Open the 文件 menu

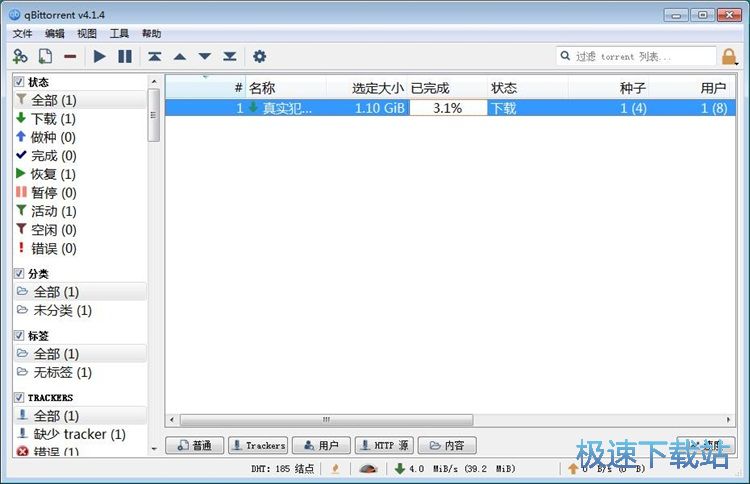point(22,33)
